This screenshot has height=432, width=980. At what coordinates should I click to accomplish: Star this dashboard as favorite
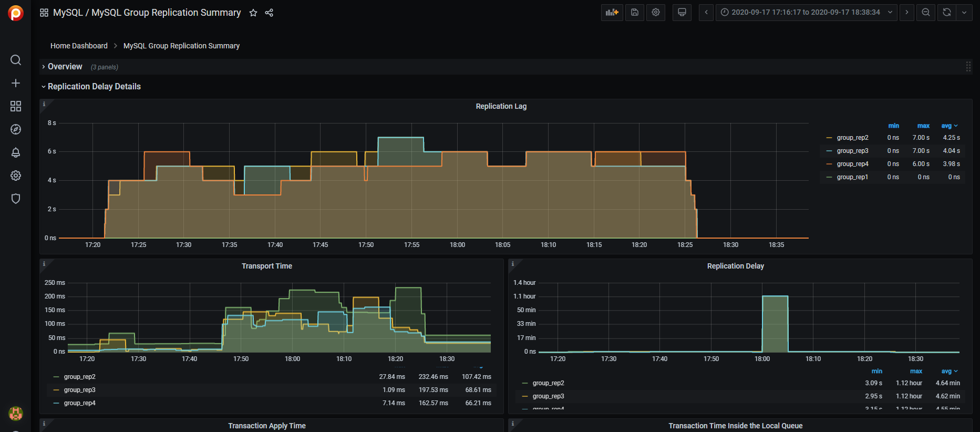coord(253,13)
